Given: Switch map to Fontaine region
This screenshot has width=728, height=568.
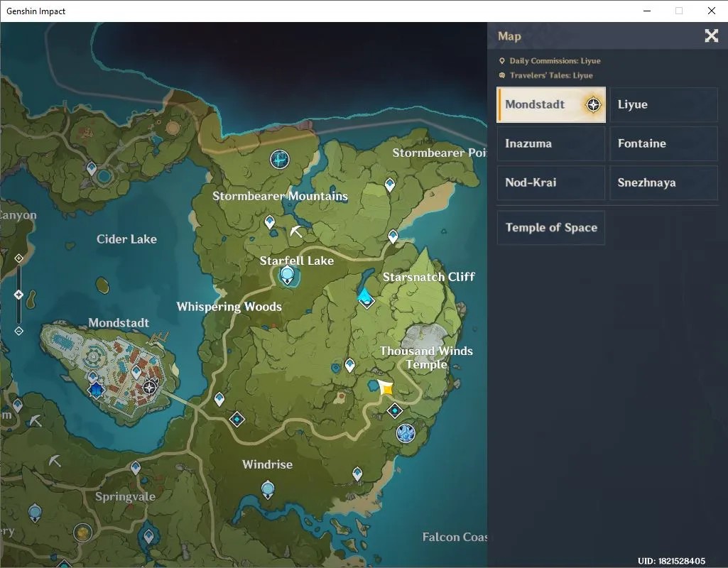Looking at the screenshot, I should [x=663, y=143].
